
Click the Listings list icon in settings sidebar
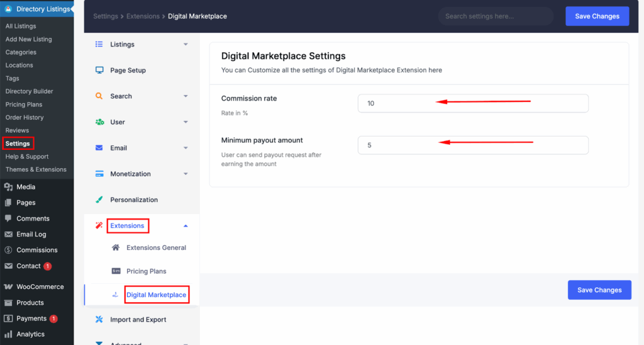click(x=99, y=45)
